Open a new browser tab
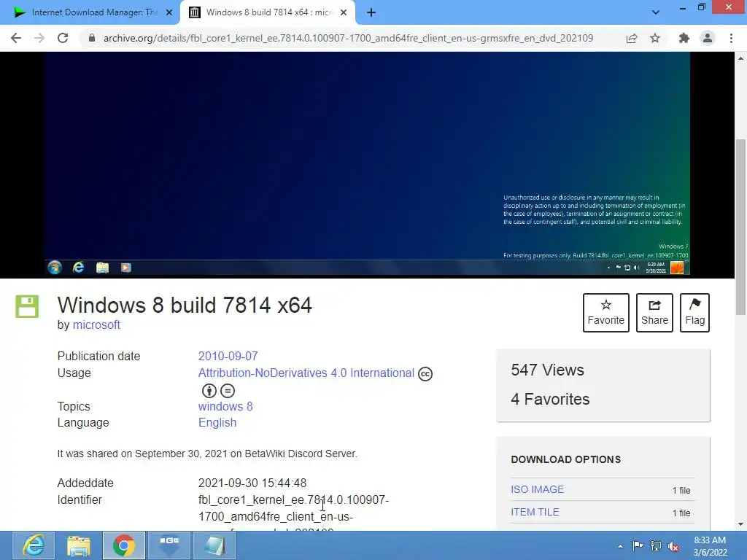 tap(371, 12)
